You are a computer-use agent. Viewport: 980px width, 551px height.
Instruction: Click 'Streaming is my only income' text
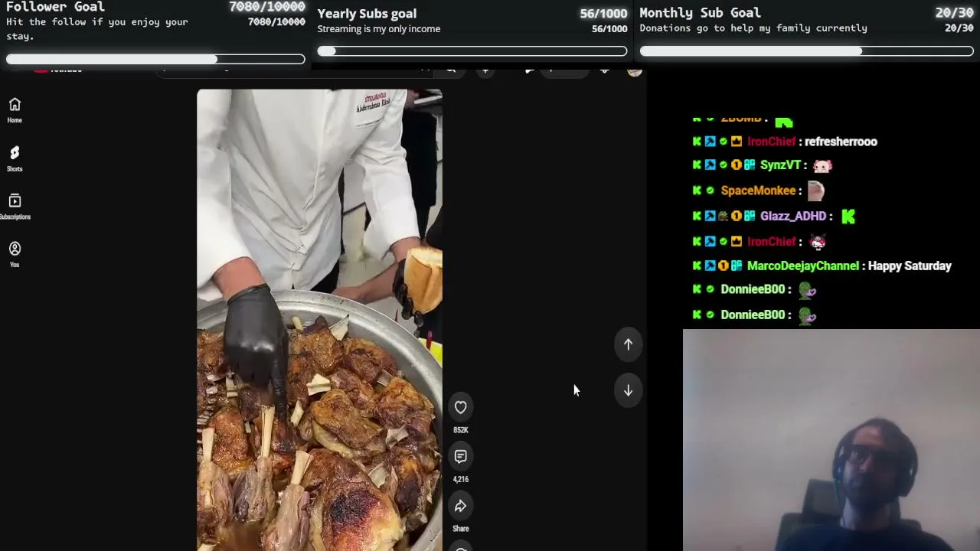[x=379, y=29]
